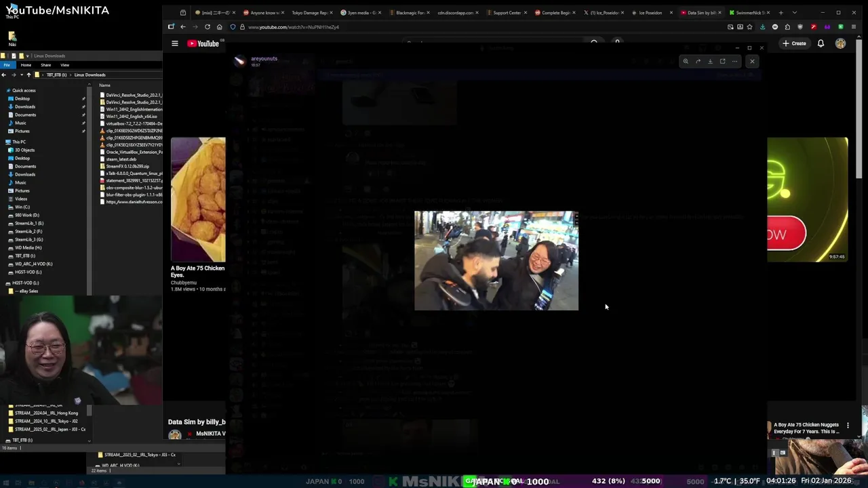
Task: Click Explorer's up-one-level arrow
Action: click(x=28, y=75)
